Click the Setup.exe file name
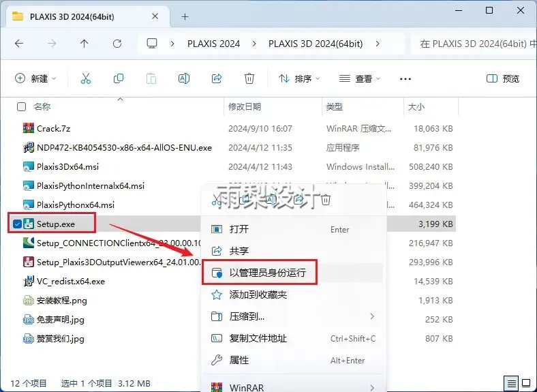This screenshot has height=392, width=537. (x=56, y=224)
